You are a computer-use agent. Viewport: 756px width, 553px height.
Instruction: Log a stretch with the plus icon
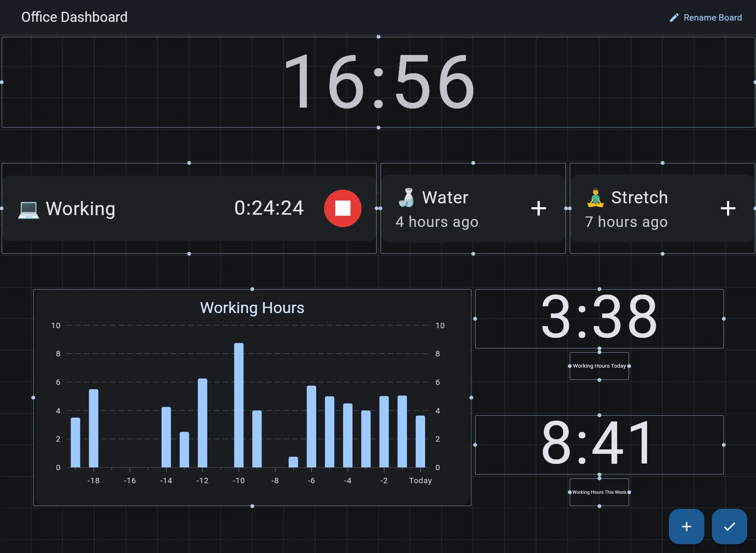(728, 208)
